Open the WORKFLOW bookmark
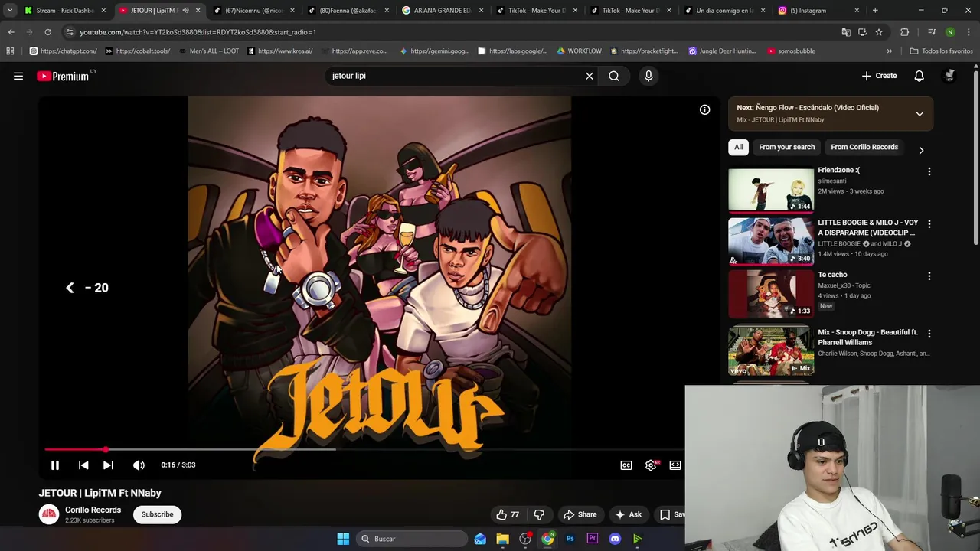The height and width of the screenshot is (551, 980). [579, 51]
